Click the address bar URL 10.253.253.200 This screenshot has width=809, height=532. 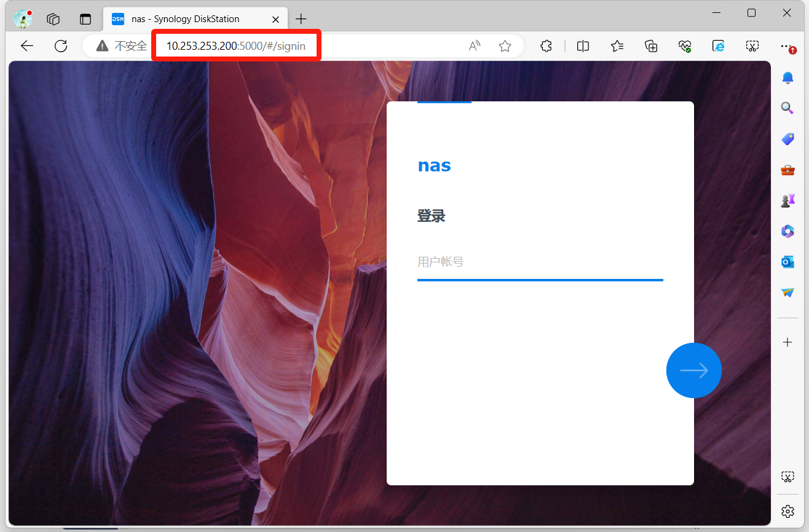235,46
